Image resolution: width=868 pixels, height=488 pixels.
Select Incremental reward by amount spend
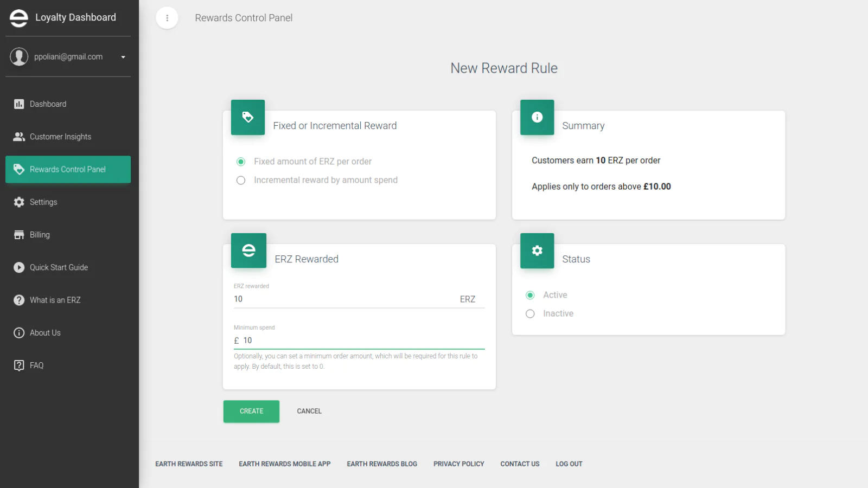tap(241, 181)
